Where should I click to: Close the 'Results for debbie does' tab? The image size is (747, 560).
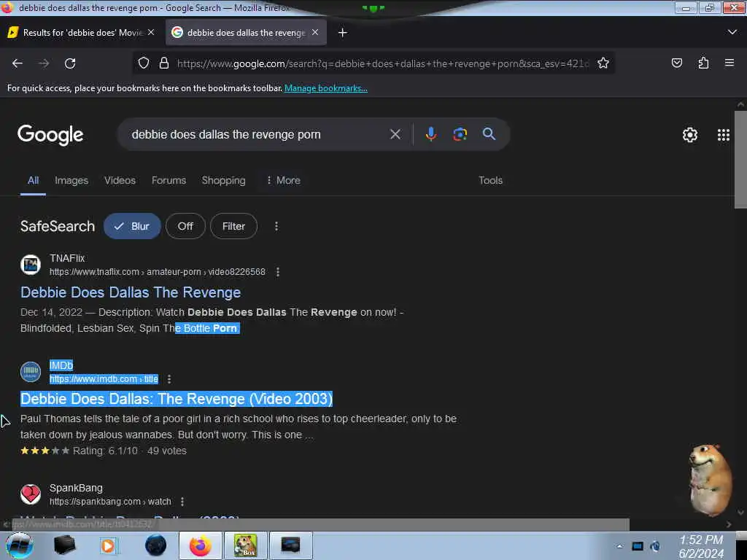click(151, 32)
